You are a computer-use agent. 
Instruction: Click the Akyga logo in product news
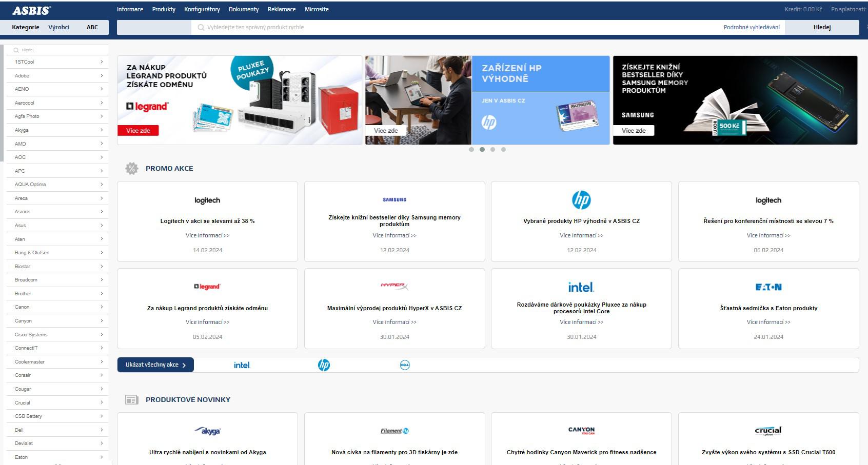(x=207, y=431)
